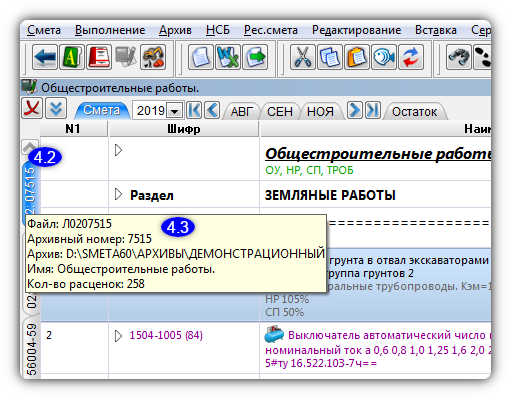Switch to the Смета tab
The image size is (511, 399).
click(102, 110)
